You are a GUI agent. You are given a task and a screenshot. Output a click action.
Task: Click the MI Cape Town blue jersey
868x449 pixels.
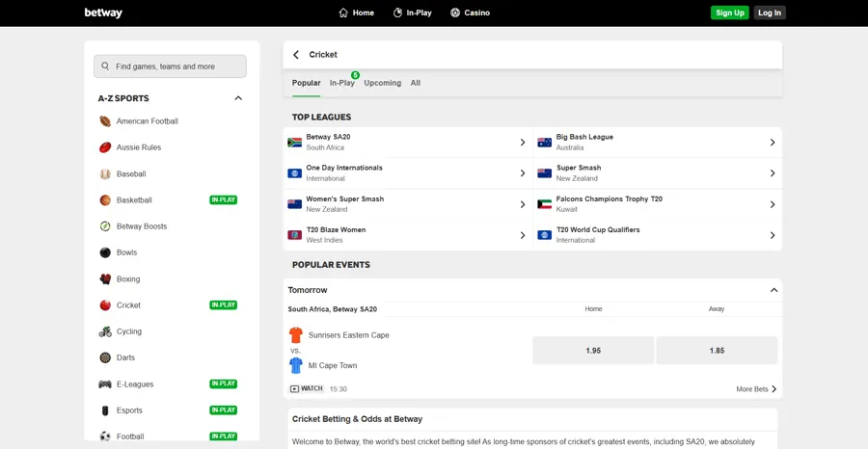[x=296, y=365]
